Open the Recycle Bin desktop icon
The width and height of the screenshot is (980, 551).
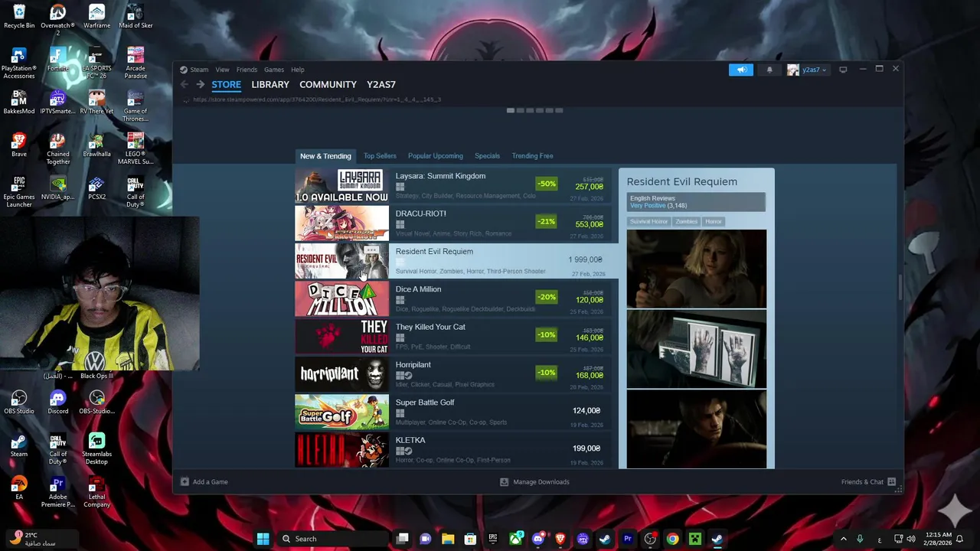point(19,16)
